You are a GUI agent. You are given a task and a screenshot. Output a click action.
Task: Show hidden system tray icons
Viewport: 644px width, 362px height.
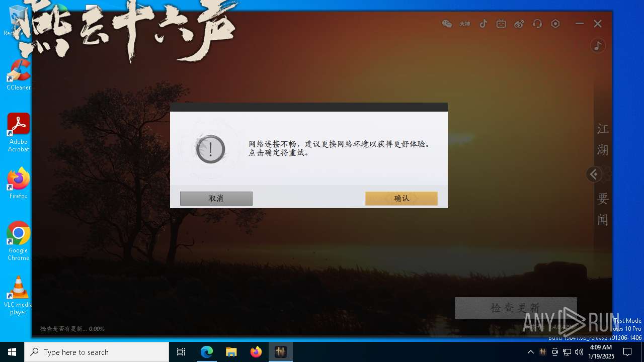530,352
